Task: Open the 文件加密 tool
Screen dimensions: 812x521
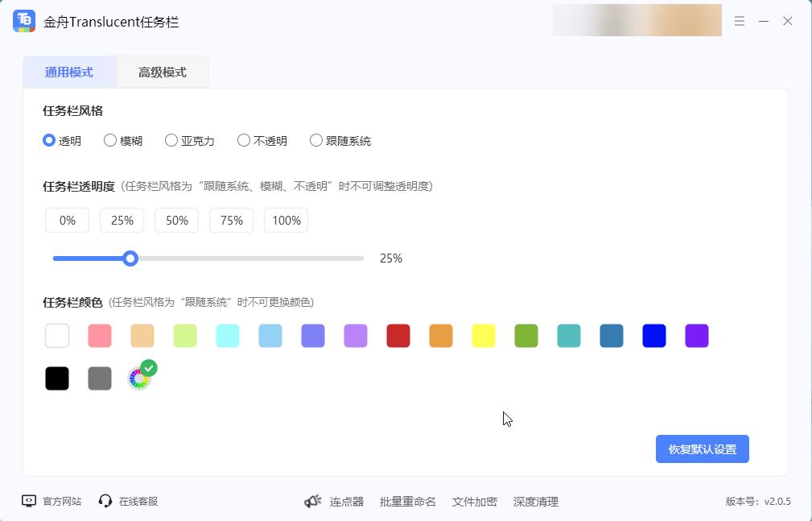Action: [475, 501]
